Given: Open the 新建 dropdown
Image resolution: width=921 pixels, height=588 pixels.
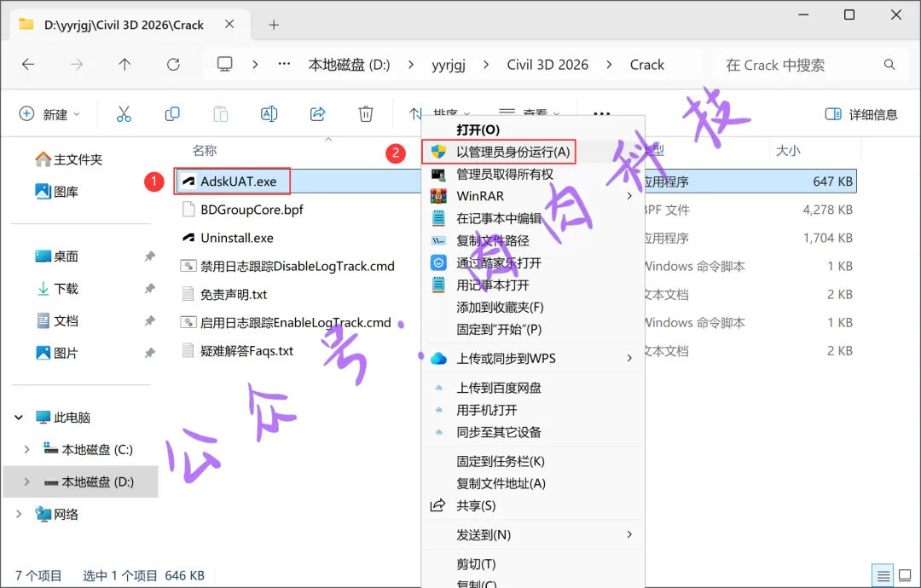Looking at the screenshot, I should pyautogui.click(x=50, y=114).
